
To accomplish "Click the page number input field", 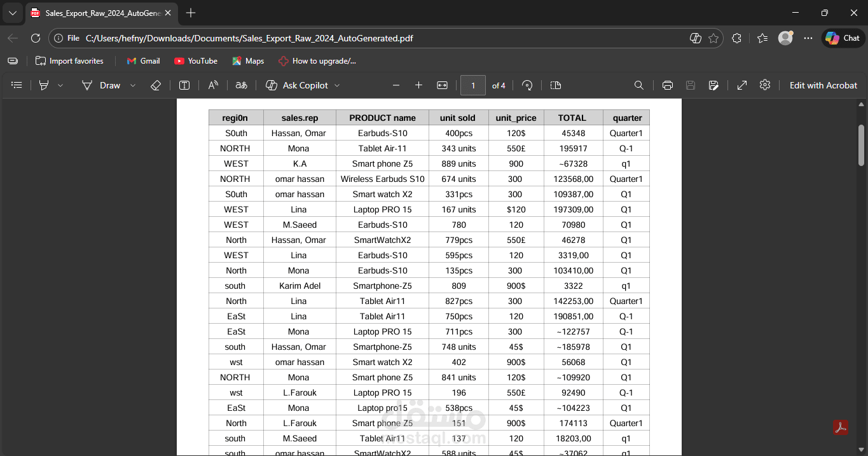I will pos(472,85).
